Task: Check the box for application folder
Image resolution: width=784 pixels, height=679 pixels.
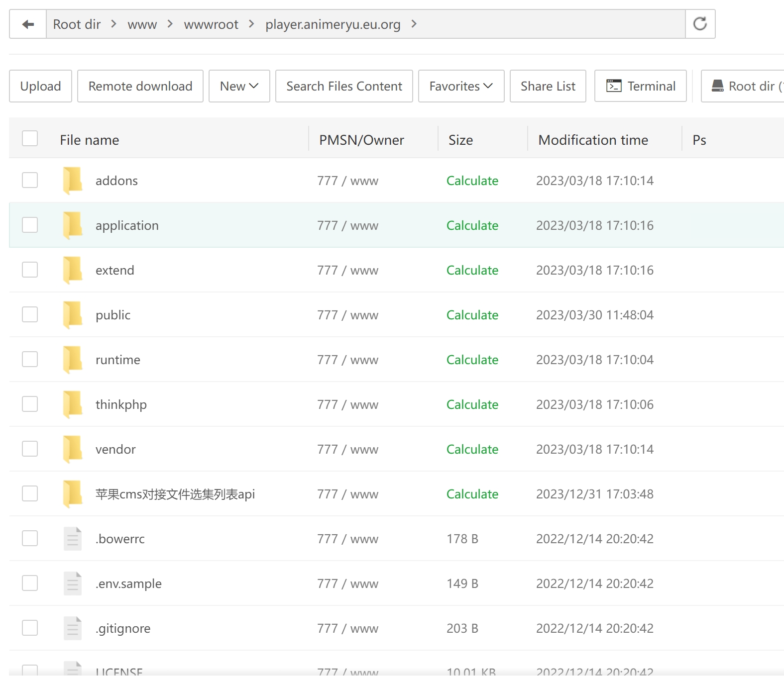Action: pos(30,225)
